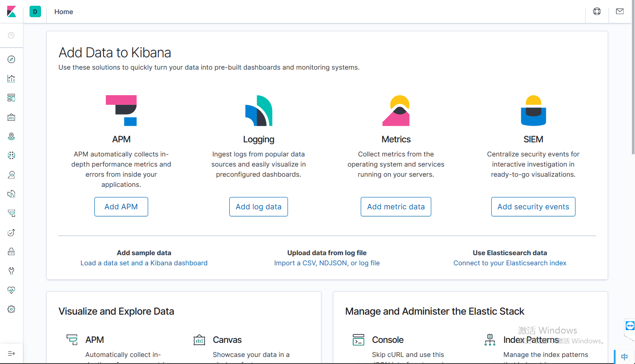This screenshot has width=635, height=364.
Task: Open Recently viewed clock icon in sidebar
Action: point(11,35)
